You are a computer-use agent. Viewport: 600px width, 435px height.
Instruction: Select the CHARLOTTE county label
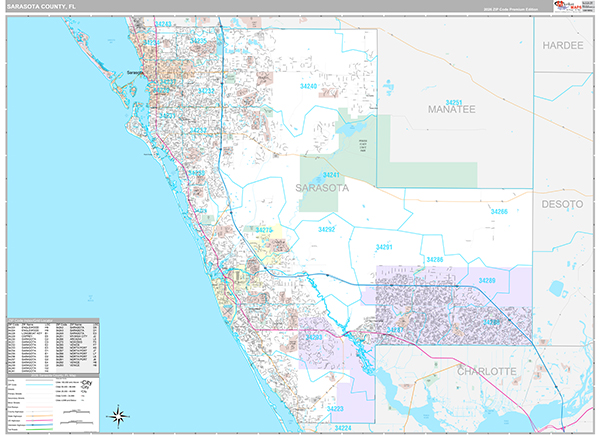point(486,370)
